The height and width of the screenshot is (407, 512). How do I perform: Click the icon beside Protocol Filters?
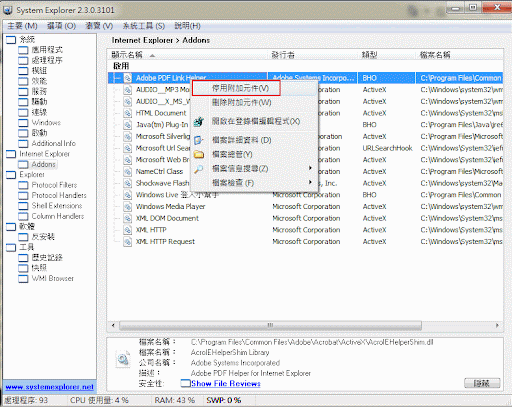coord(23,185)
